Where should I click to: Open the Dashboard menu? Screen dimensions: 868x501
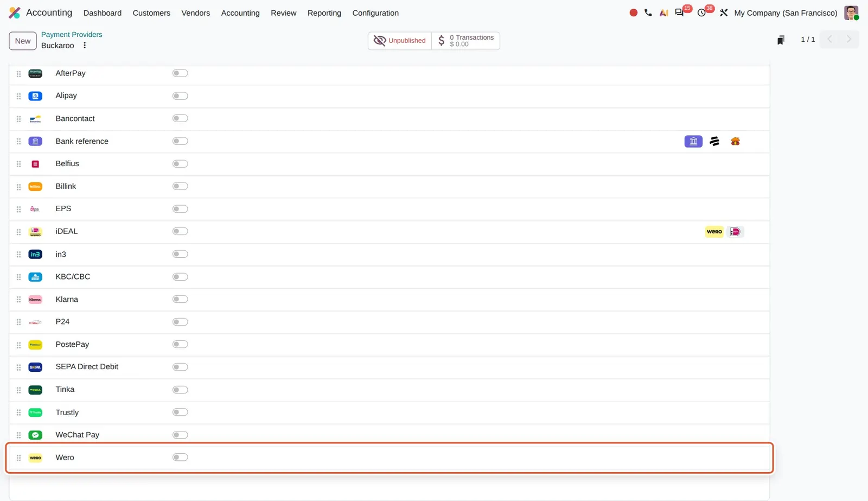point(103,13)
